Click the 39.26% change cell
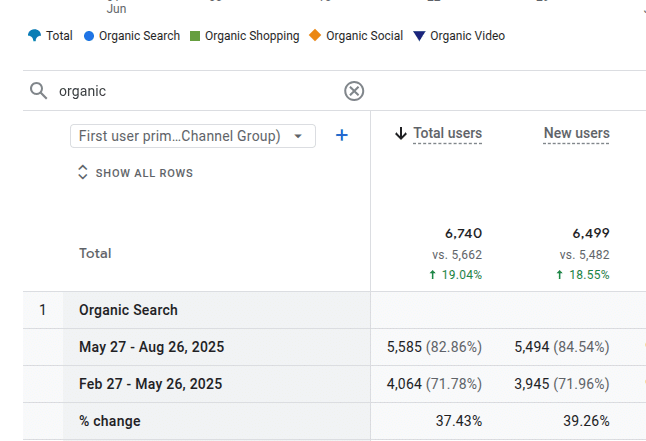This screenshot has width=646, height=441. coord(586,421)
